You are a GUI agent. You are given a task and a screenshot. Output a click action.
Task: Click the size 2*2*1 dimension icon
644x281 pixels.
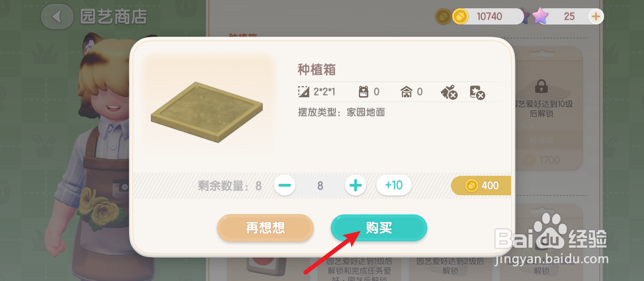pos(303,92)
